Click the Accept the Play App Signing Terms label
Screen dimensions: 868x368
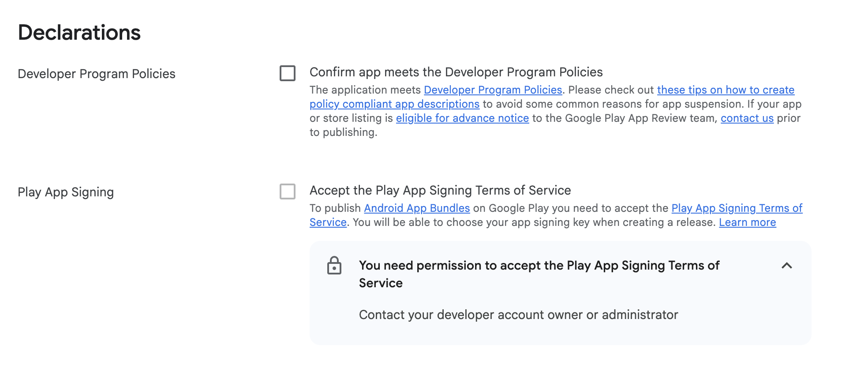pos(440,191)
